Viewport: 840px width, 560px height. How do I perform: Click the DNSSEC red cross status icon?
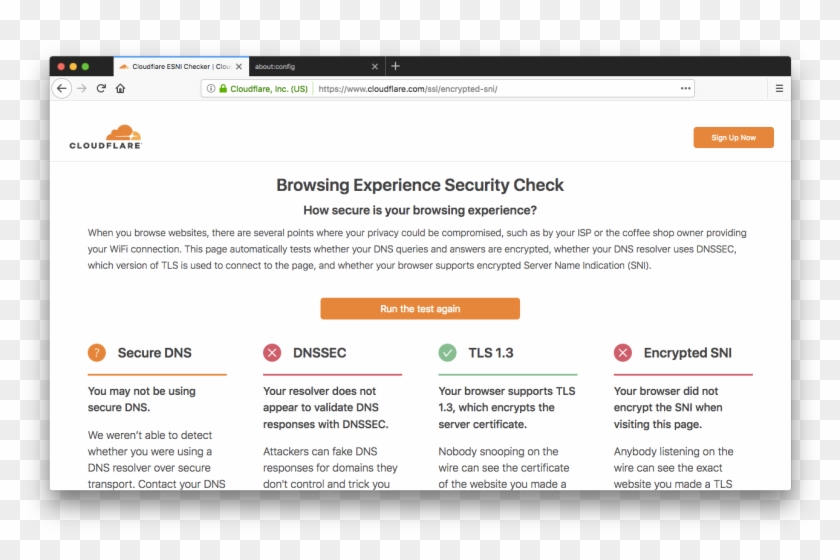coord(272,353)
